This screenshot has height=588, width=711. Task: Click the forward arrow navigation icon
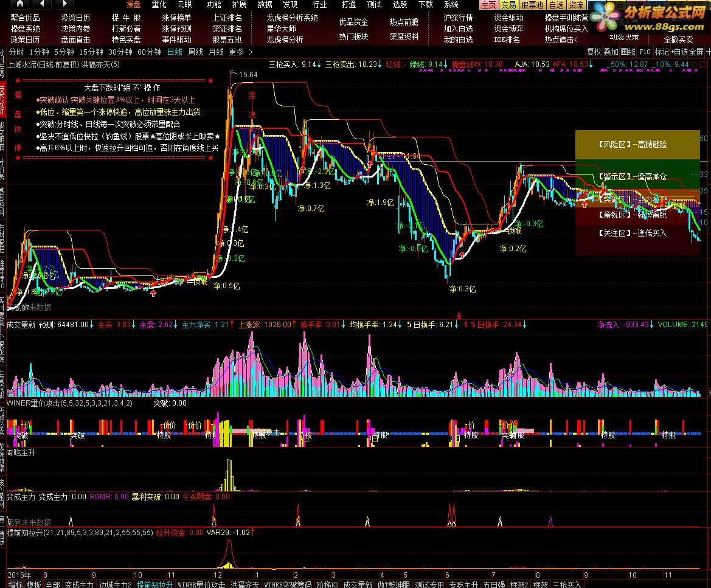64,4
